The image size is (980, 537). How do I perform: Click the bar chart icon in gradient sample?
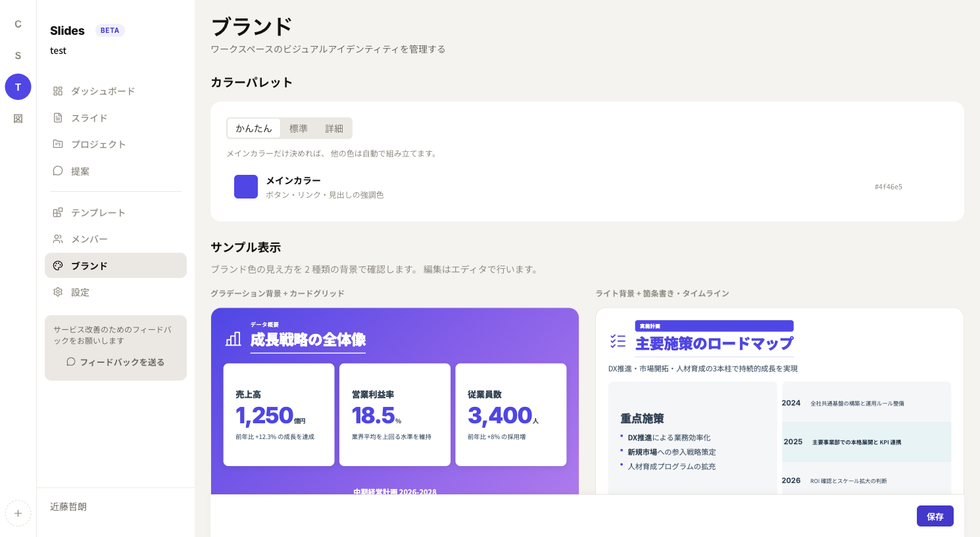pos(233,339)
